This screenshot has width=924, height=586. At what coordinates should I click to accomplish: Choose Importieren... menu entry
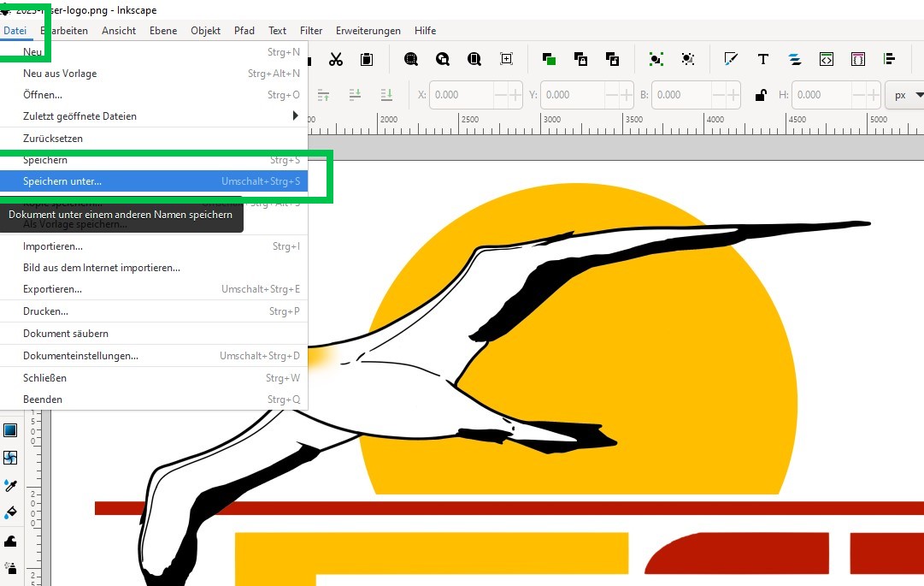tap(154, 246)
